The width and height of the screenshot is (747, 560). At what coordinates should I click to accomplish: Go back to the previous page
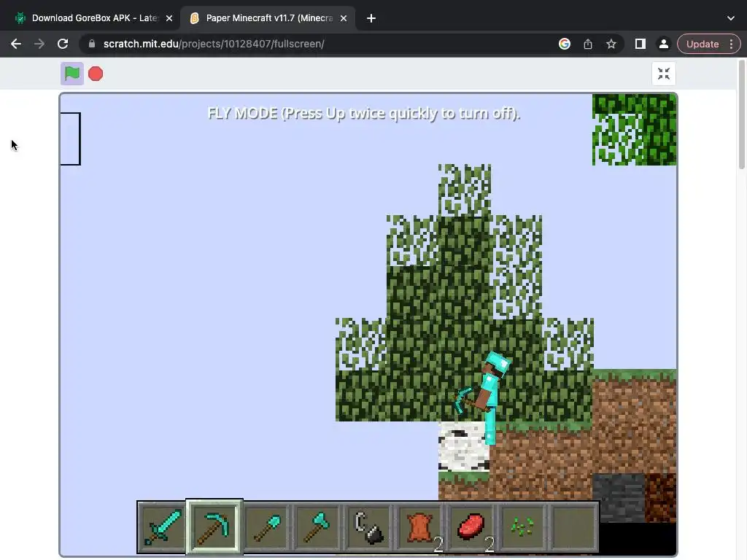click(16, 44)
